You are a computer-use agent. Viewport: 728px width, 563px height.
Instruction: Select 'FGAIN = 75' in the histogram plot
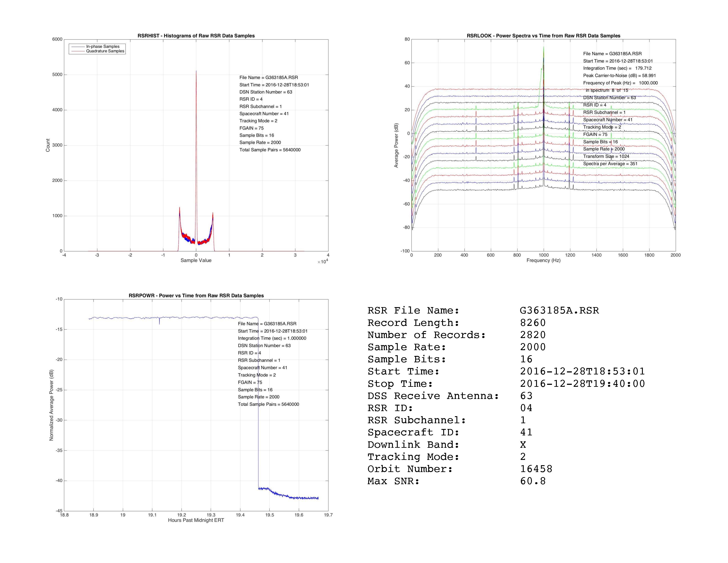pyautogui.click(x=251, y=128)
